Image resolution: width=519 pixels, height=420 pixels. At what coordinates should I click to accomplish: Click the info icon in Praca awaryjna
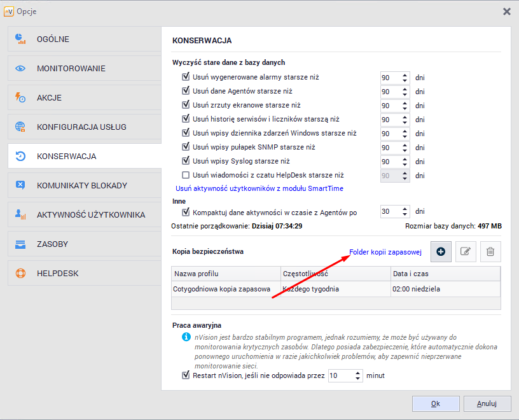click(x=186, y=337)
